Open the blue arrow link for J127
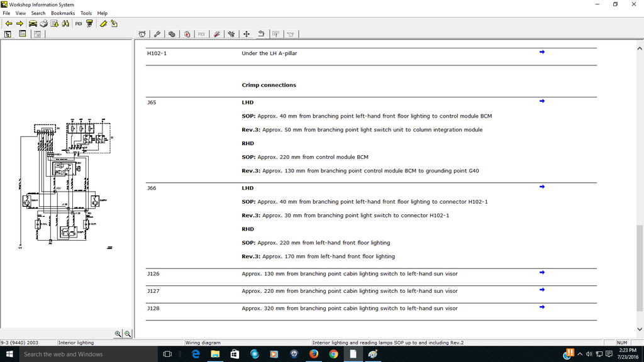 [x=541, y=290]
